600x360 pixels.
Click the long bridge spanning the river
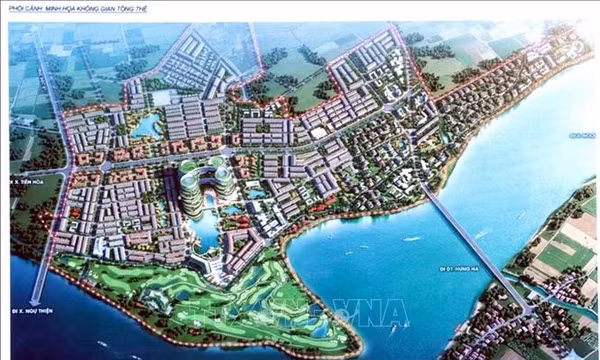[476, 248]
